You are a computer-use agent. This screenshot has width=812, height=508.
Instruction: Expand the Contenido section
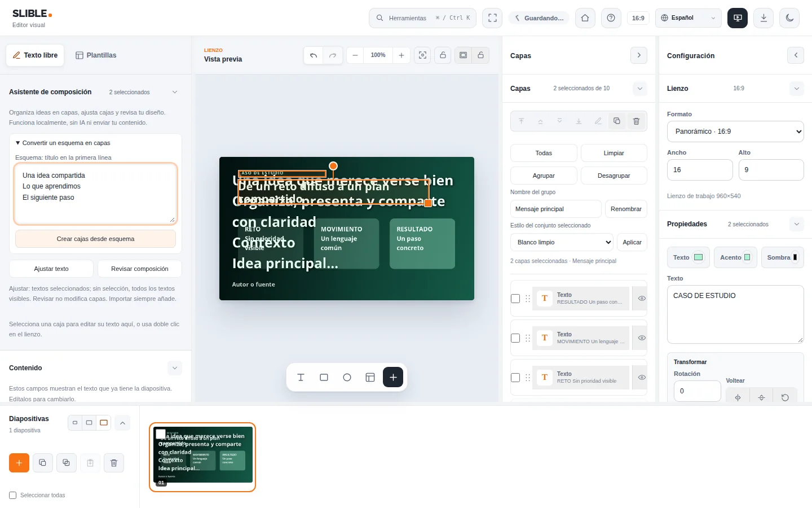175,368
